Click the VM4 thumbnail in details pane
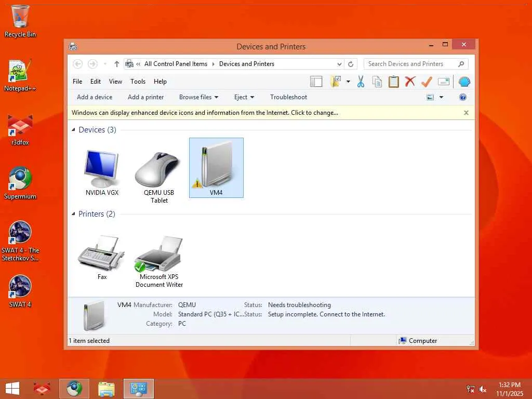Viewport: 532px width, 399px height. (94, 316)
